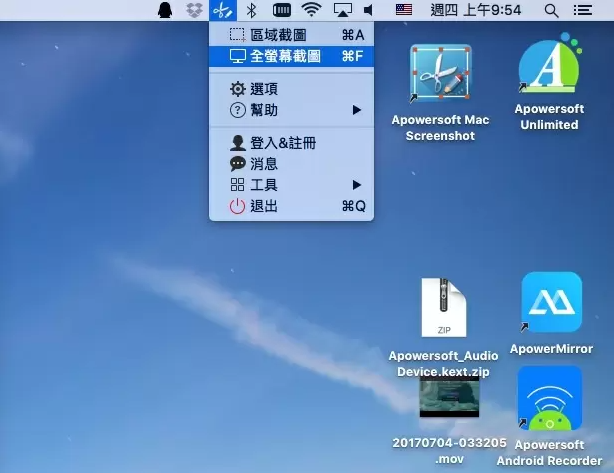This screenshot has width=614, height=473.
Task: Click the dashed rectangle region capture icon
Action: (x=237, y=35)
